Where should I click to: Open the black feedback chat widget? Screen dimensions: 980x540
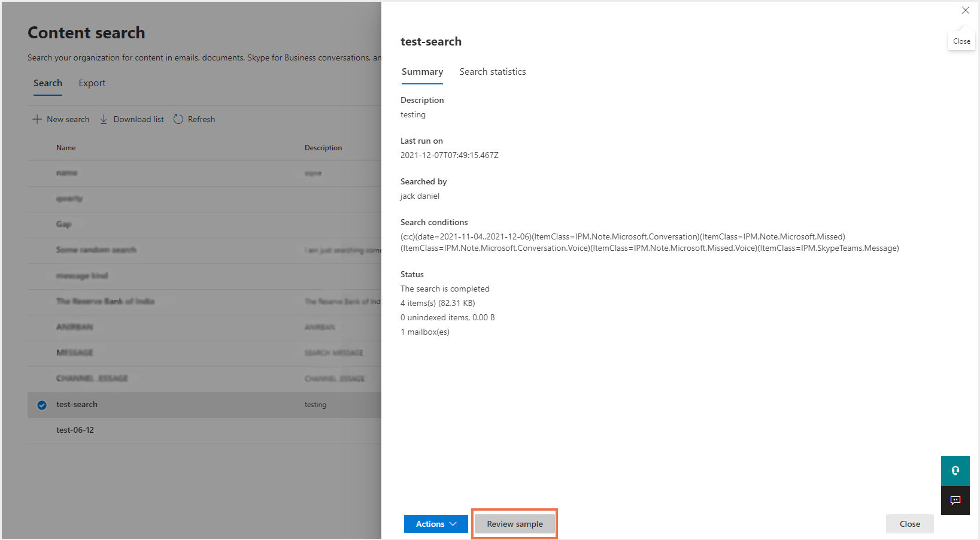pyautogui.click(x=955, y=500)
